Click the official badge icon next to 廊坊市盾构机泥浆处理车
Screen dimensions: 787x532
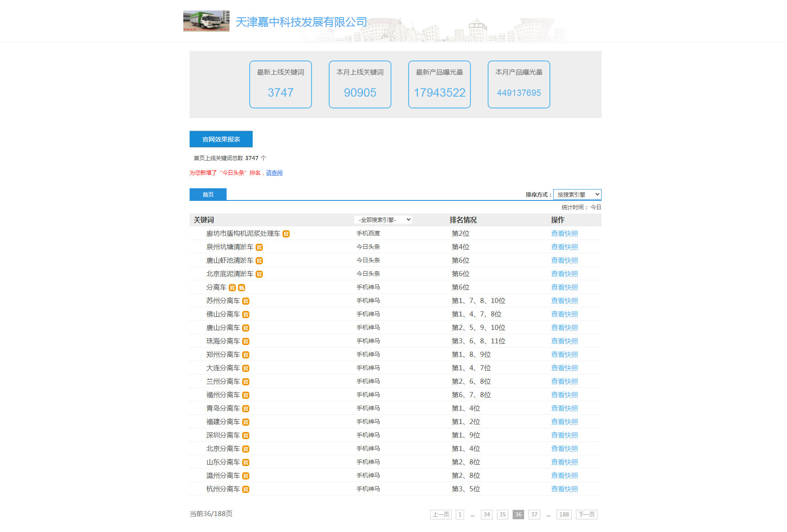tap(286, 234)
